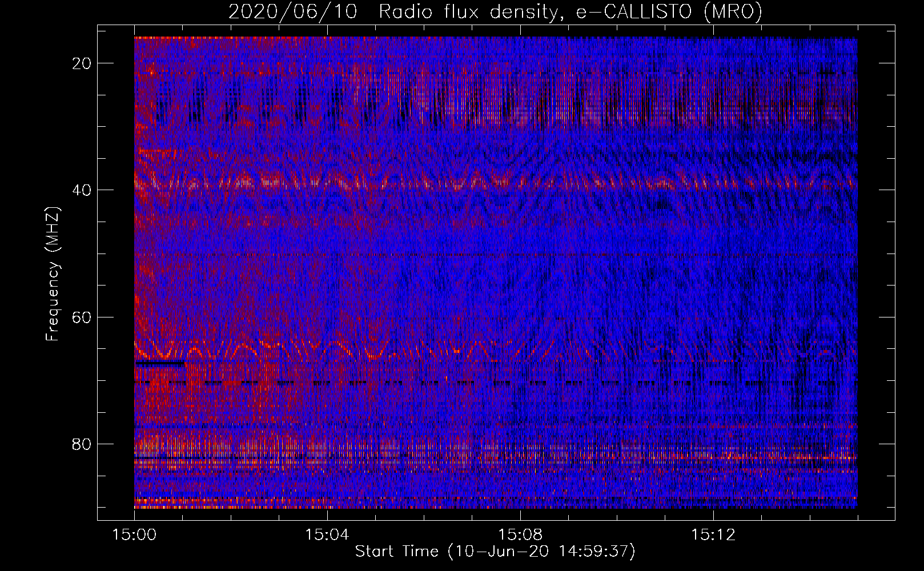Click the 'Start Time (10-Jun-20 14:59:37)' axis label

click(x=495, y=552)
